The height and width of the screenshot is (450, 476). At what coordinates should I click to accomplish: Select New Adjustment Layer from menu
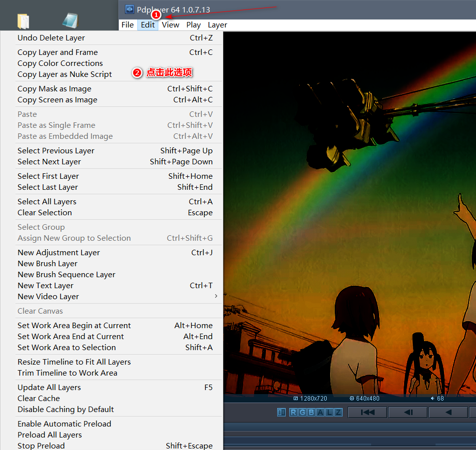[59, 252]
